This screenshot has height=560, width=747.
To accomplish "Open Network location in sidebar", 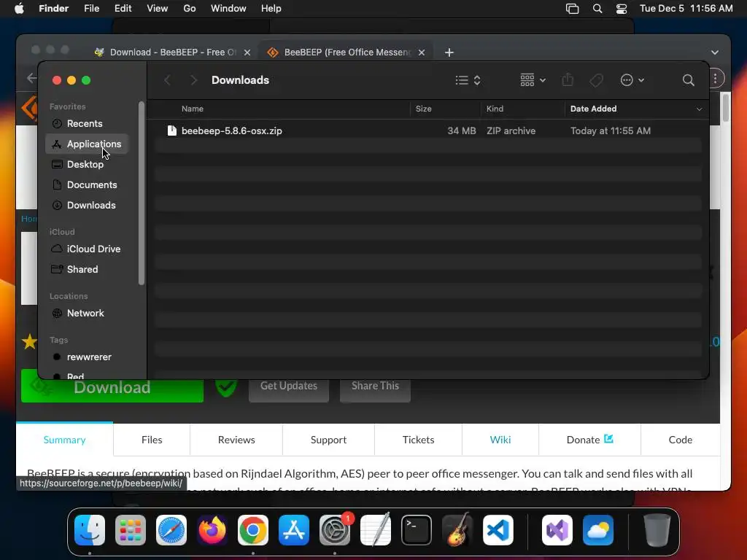I will 85,314.
